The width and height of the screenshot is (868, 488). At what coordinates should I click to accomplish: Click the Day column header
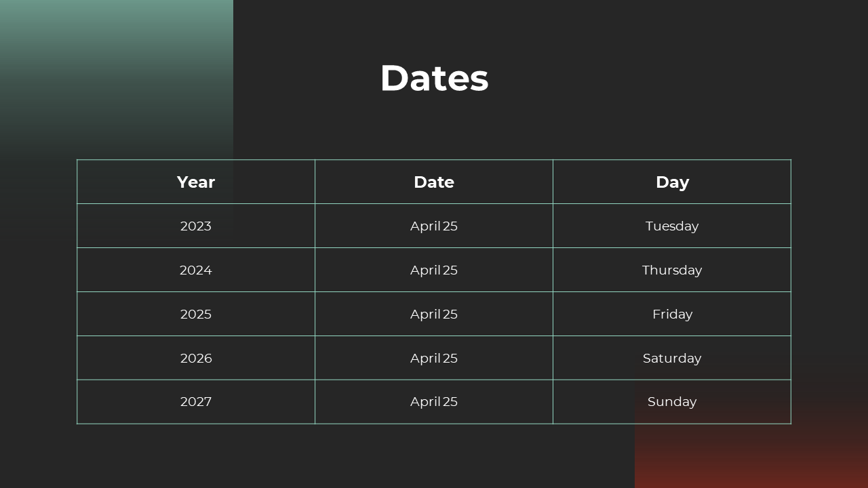(672, 182)
